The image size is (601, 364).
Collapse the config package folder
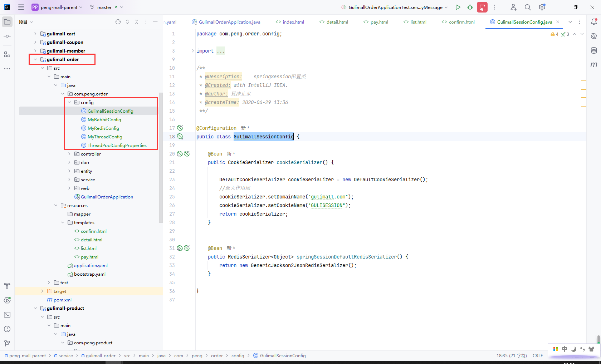click(x=69, y=102)
